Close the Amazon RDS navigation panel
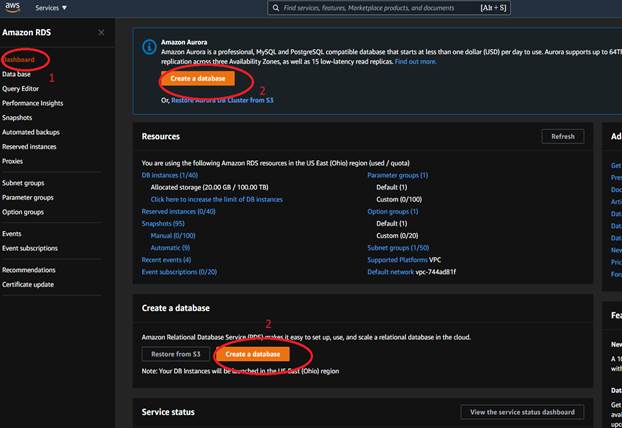This screenshot has width=622, height=428. pyautogui.click(x=101, y=33)
